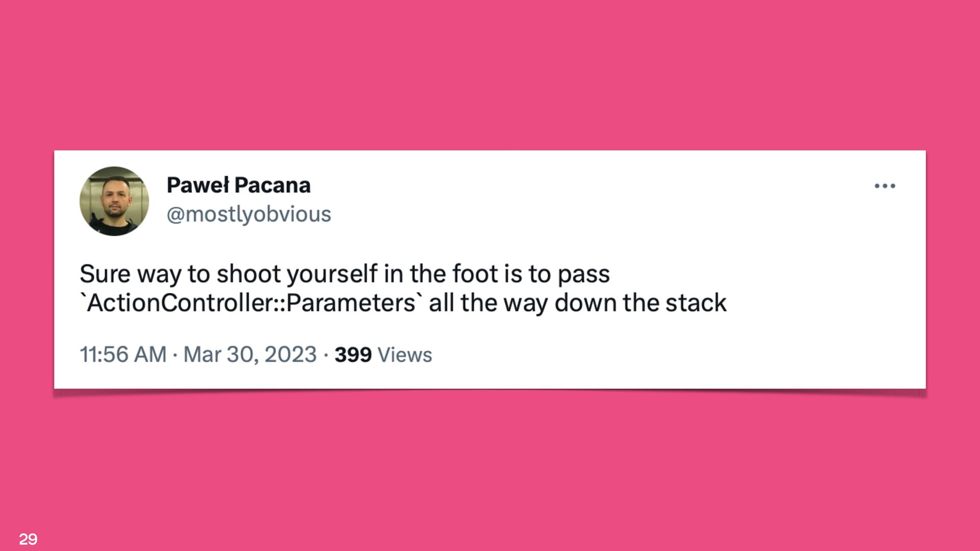This screenshot has height=551, width=980.
Task: Click the ActionController::Parameters code text
Action: pos(252,303)
